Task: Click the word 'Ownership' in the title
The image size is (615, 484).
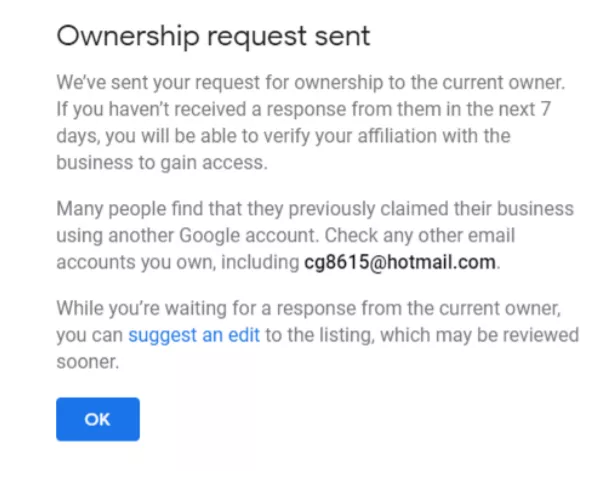Action: point(128,36)
